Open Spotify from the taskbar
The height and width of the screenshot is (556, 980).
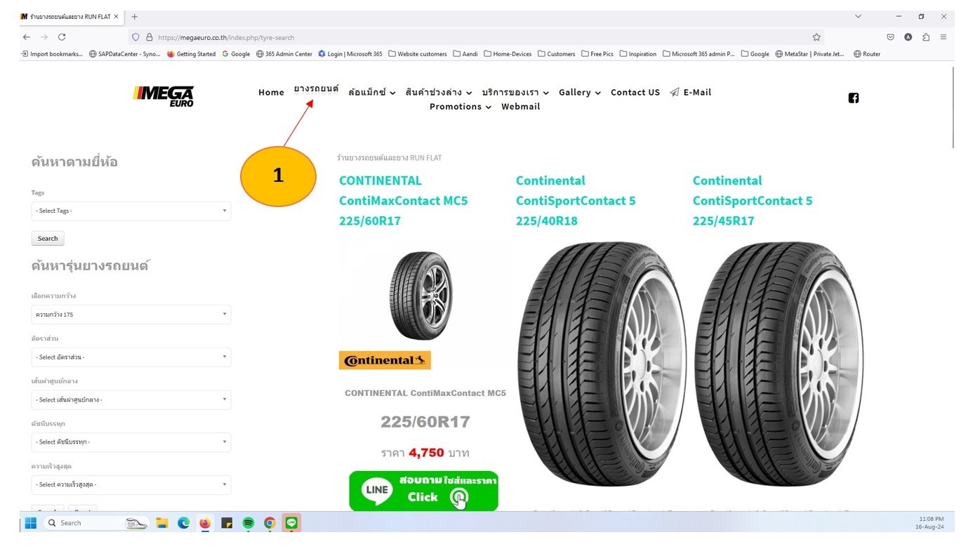(248, 523)
